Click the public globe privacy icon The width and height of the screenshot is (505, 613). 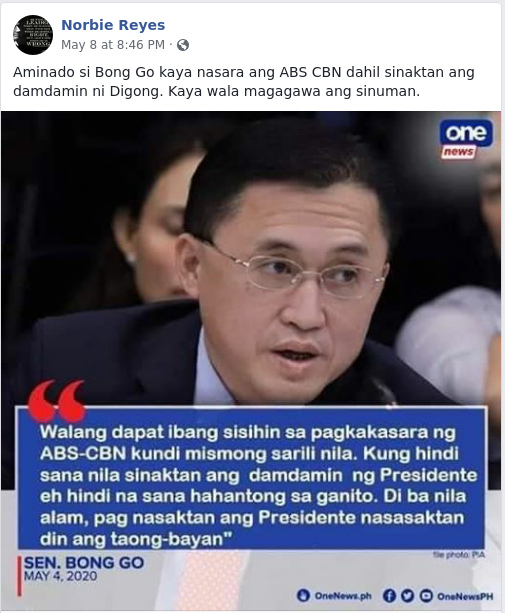tap(183, 45)
